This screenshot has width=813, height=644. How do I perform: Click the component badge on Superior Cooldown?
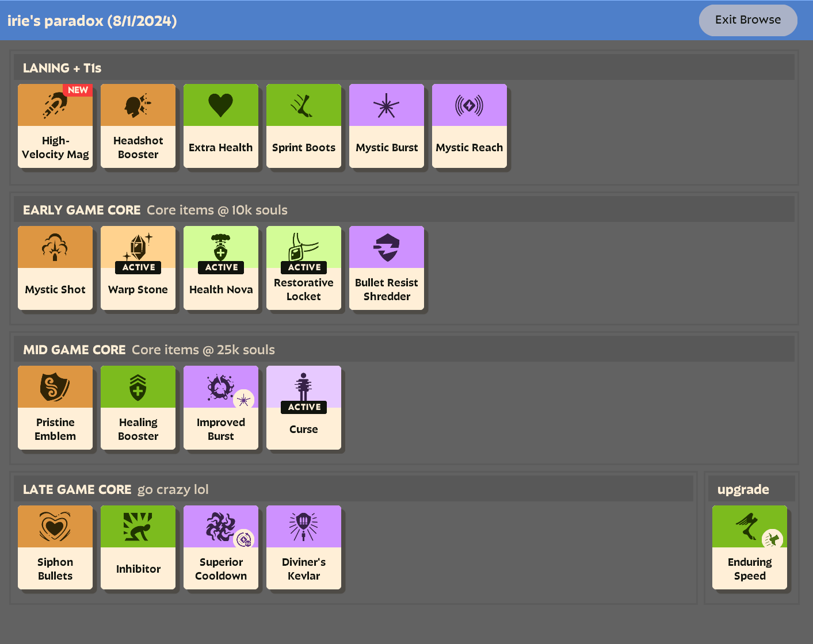[x=244, y=540]
